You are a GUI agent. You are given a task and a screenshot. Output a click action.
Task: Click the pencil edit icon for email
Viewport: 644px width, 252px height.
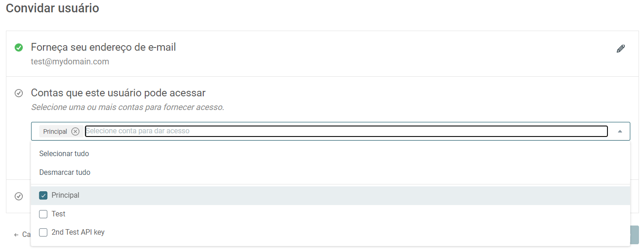pos(621,49)
